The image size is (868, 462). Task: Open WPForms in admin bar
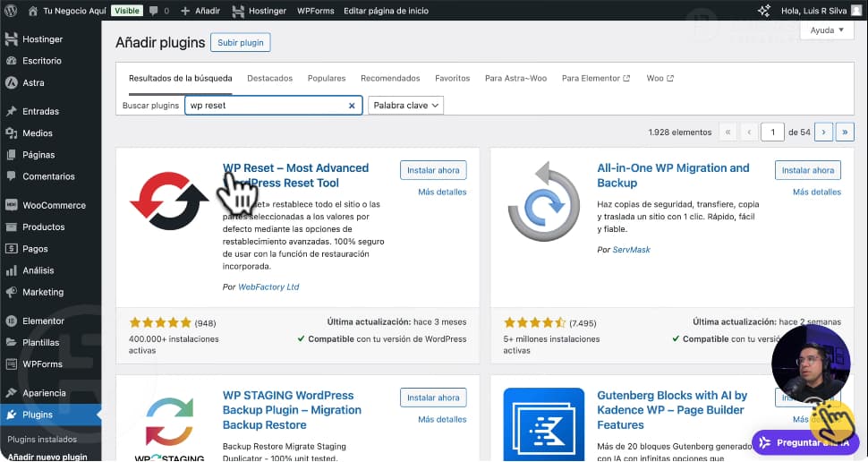click(316, 11)
